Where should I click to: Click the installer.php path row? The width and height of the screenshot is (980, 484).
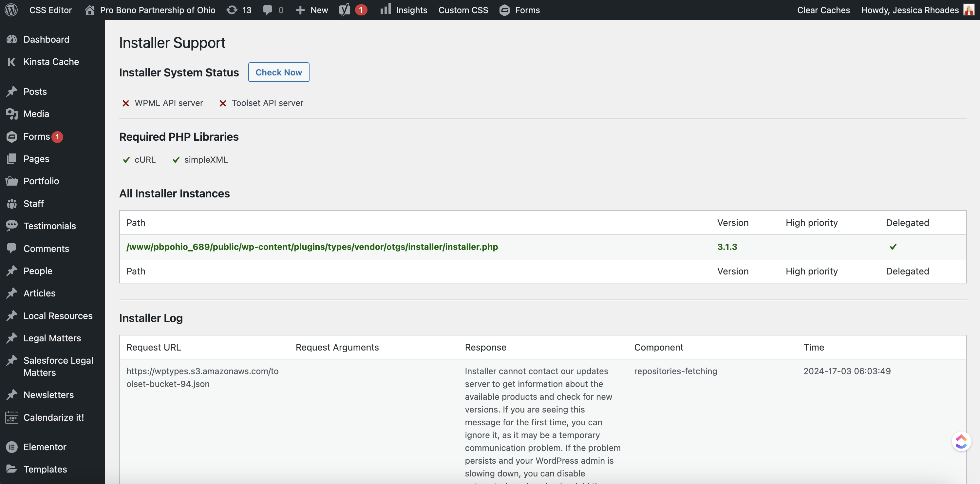312,247
